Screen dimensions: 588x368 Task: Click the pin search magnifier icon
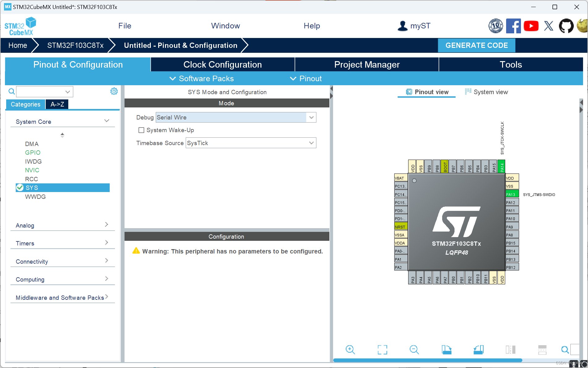coord(565,349)
